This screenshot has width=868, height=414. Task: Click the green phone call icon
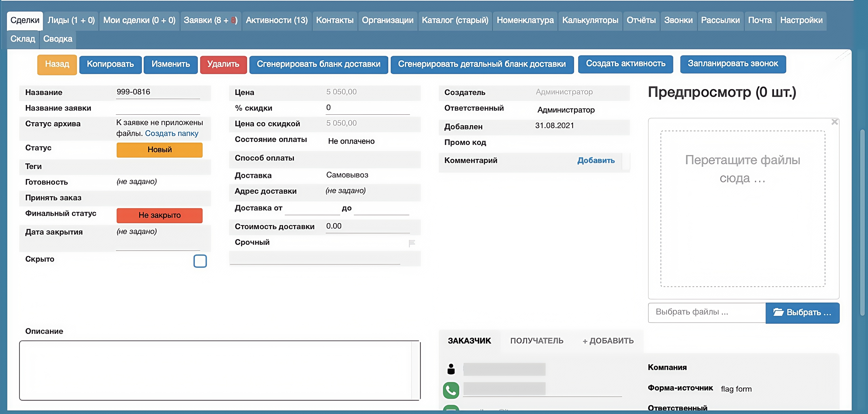click(451, 390)
